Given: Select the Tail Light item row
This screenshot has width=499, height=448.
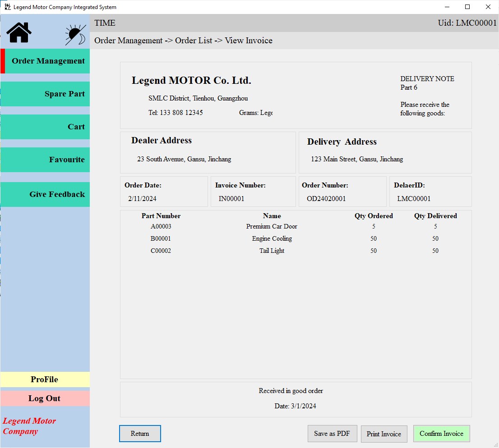Looking at the screenshot, I should pyautogui.click(x=272, y=251).
